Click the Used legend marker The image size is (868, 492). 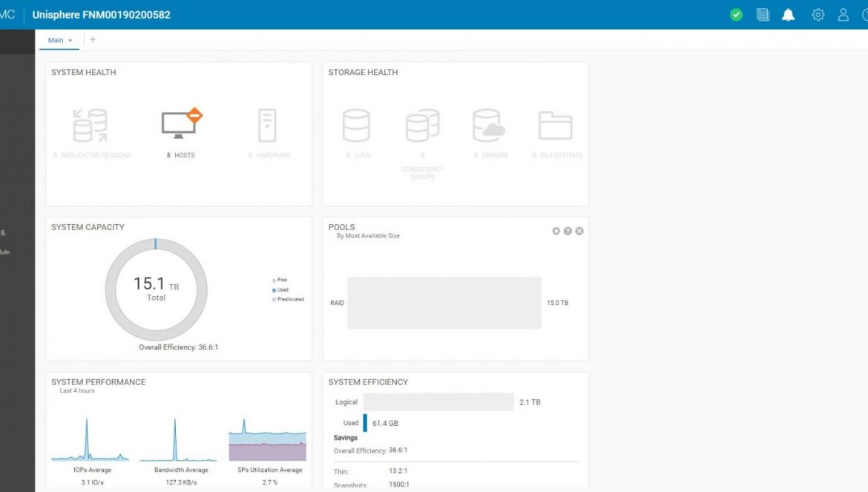click(x=274, y=290)
